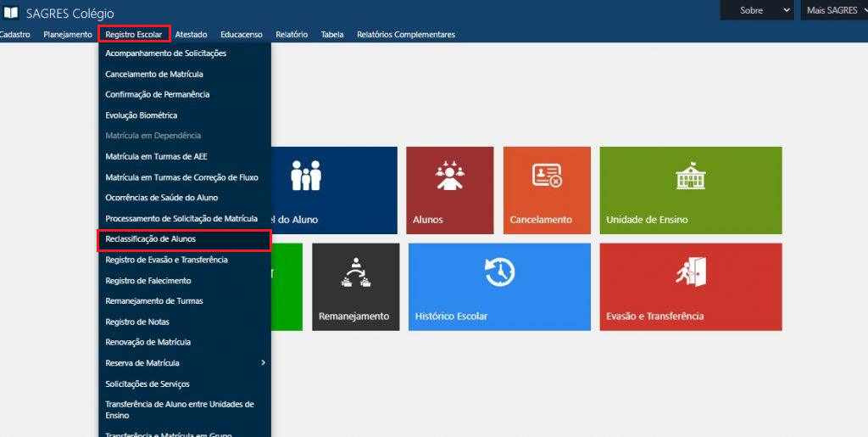Open the Planejamento menu
Screen dimensions: 868x437
coord(68,35)
